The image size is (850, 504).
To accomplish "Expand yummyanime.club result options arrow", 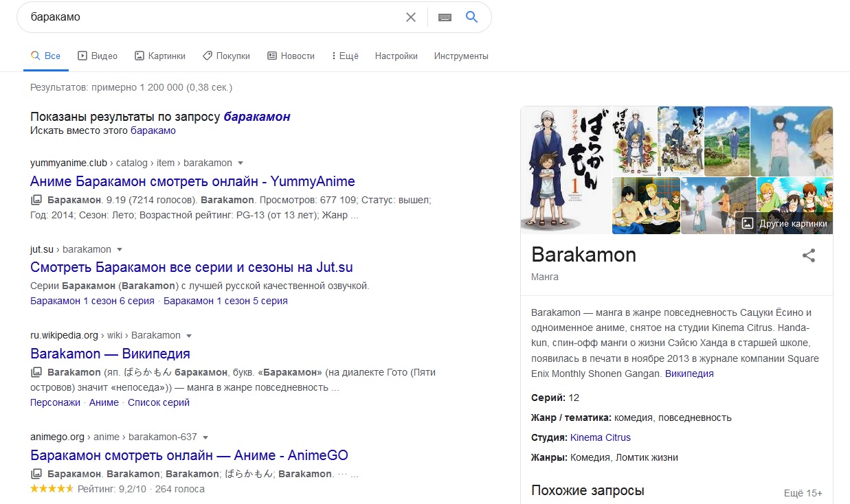I will coord(240,163).
